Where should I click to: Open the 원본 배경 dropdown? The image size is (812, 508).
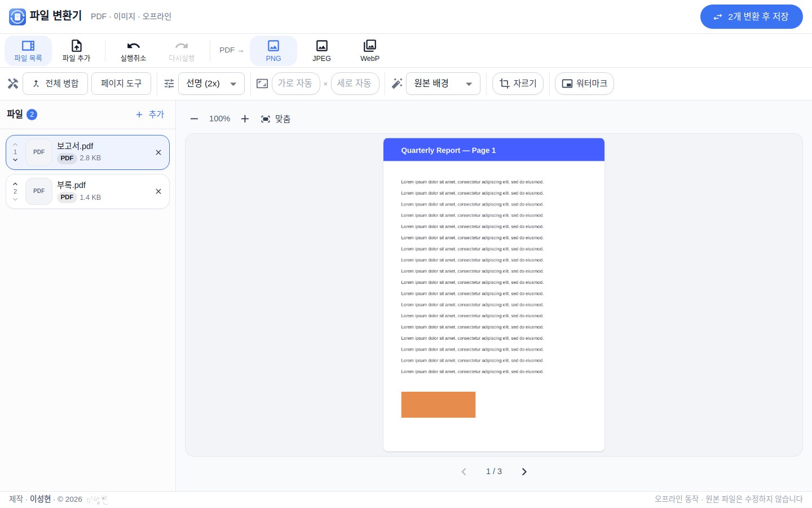pyautogui.click(x=443, y=84)
